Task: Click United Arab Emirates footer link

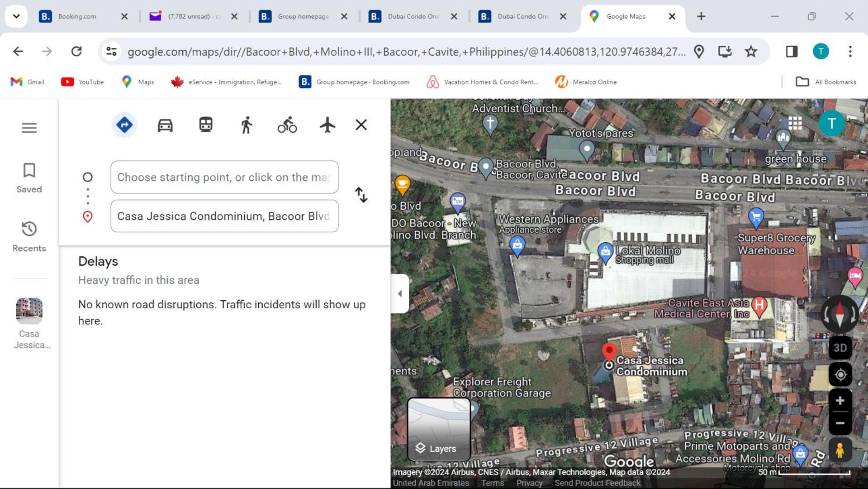Action: coord(431,483)
